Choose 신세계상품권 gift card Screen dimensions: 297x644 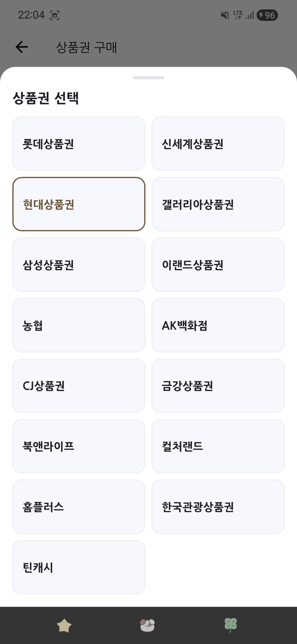point(218,144)
